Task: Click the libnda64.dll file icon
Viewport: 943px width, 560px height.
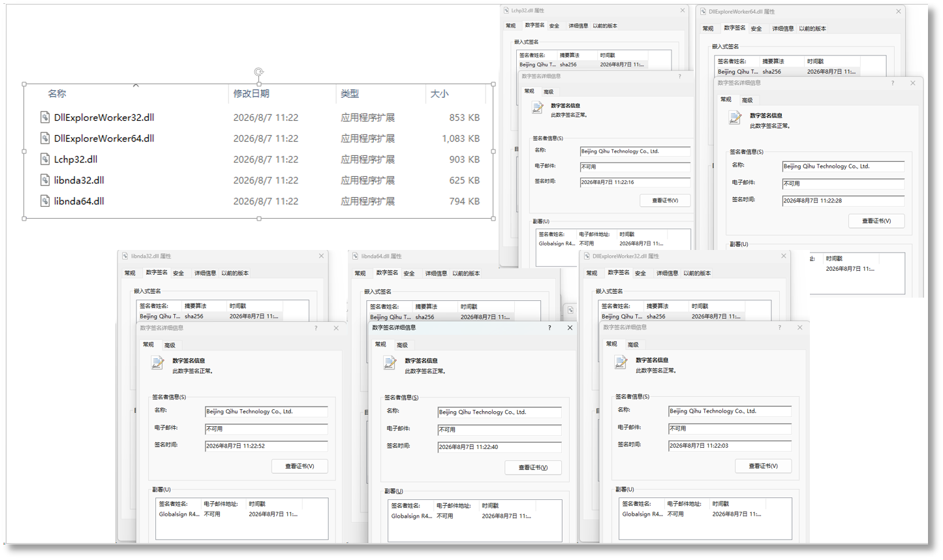Action: [45, 201]
